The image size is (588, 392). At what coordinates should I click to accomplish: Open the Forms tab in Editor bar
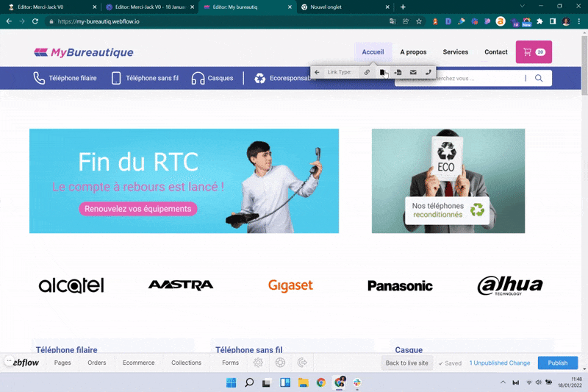(230, 363)
